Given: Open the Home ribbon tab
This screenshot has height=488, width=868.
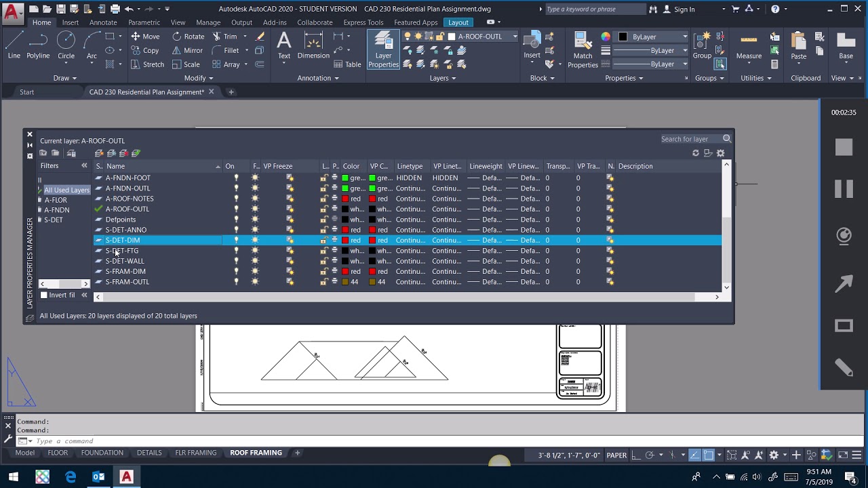Looking at the screenshot, I should [x=41, y=22].
